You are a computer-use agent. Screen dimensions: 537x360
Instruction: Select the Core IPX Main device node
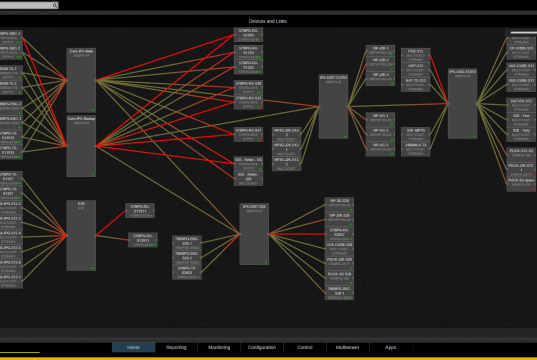(81, 80)
